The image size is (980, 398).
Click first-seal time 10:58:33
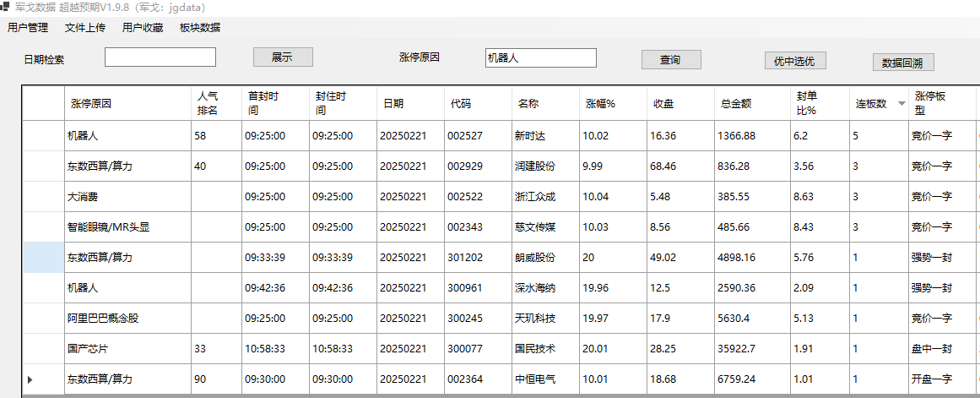point(276,348)
